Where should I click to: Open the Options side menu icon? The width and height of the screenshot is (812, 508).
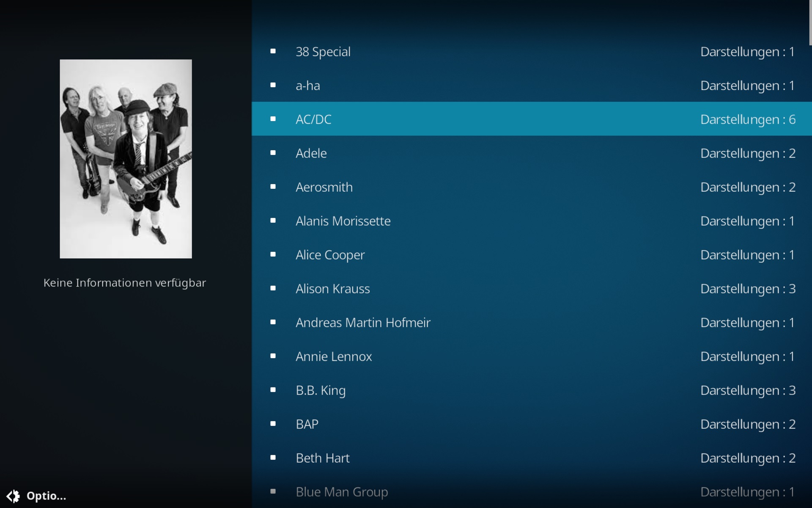click(13, 496)
